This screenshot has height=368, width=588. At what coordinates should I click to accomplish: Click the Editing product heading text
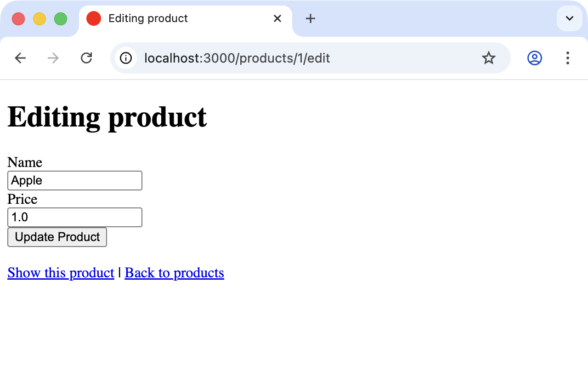tap(107, 117)
